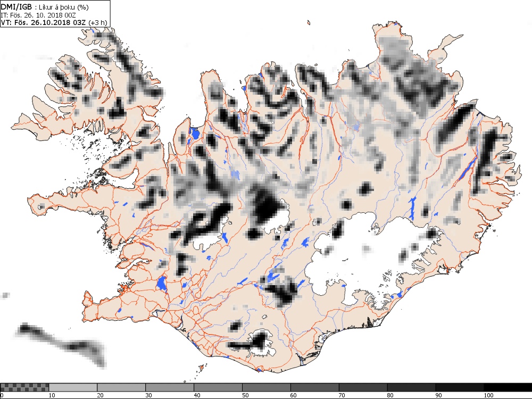Click the legend label '70'

(x=342, y=395)
